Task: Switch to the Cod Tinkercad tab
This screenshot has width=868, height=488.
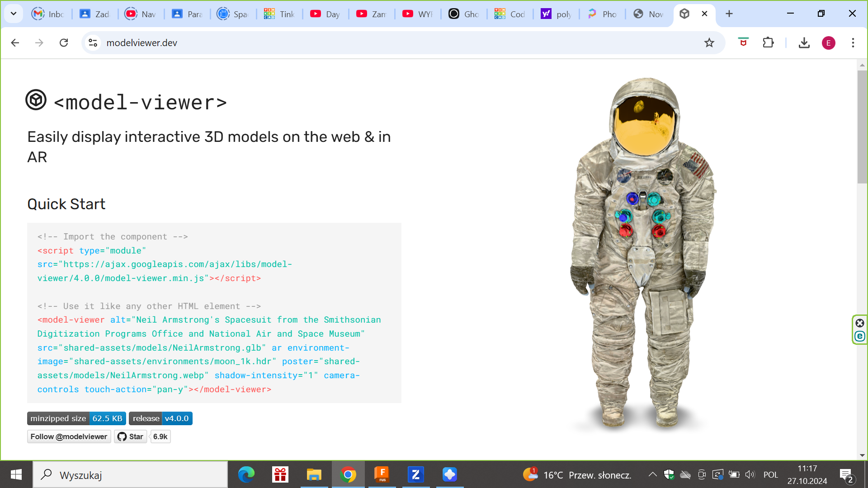Action: point(509,14)
